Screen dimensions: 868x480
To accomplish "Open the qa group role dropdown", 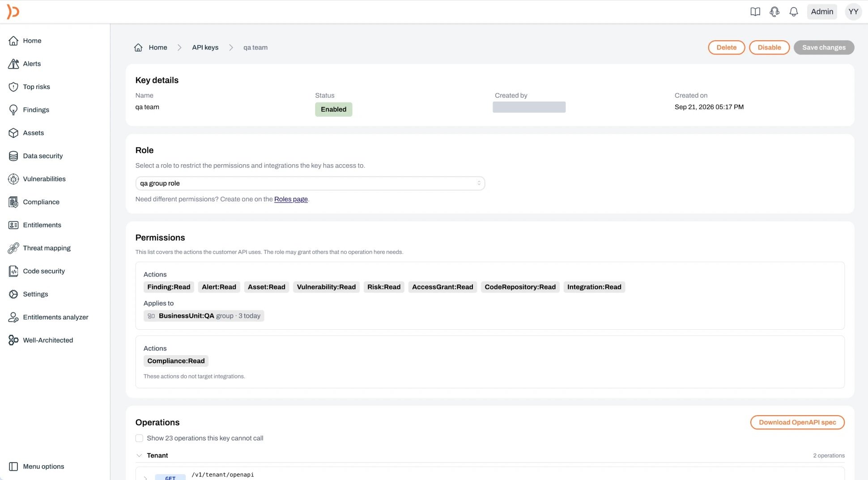I will [x=310, y=183].
